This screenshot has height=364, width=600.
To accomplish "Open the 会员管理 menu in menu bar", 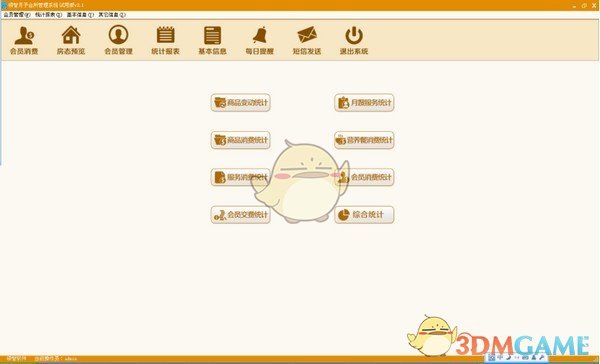I will (x=17, y=15).
